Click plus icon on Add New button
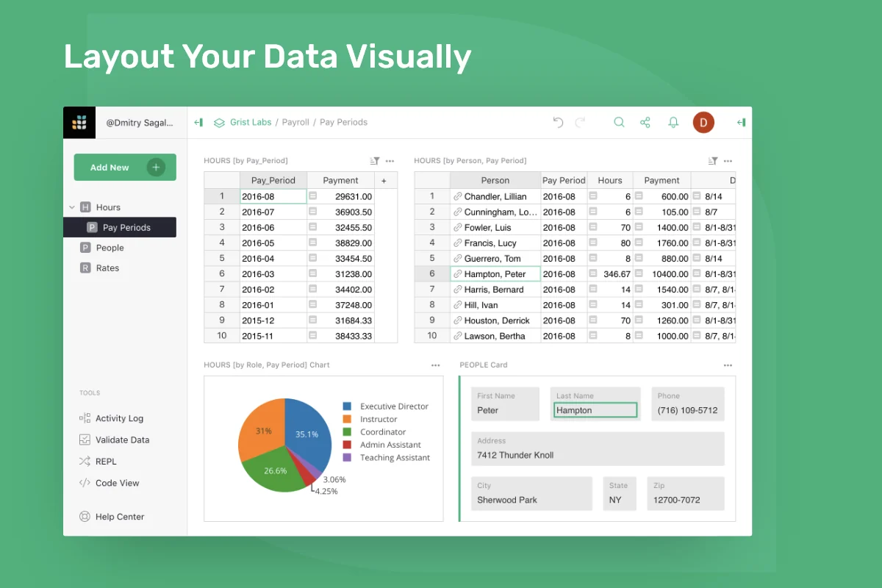This screenshot has height=588, width=882. pos(156,168)
